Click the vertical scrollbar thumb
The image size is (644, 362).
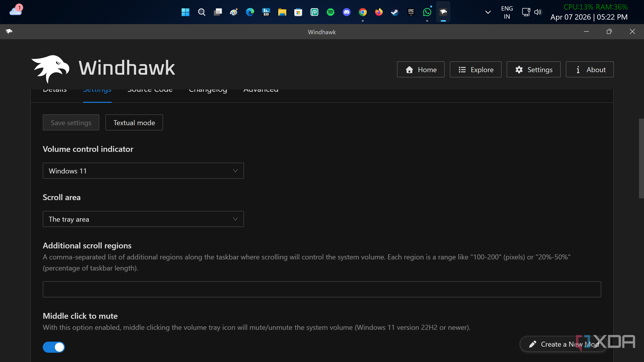click(x=641, y=158)
